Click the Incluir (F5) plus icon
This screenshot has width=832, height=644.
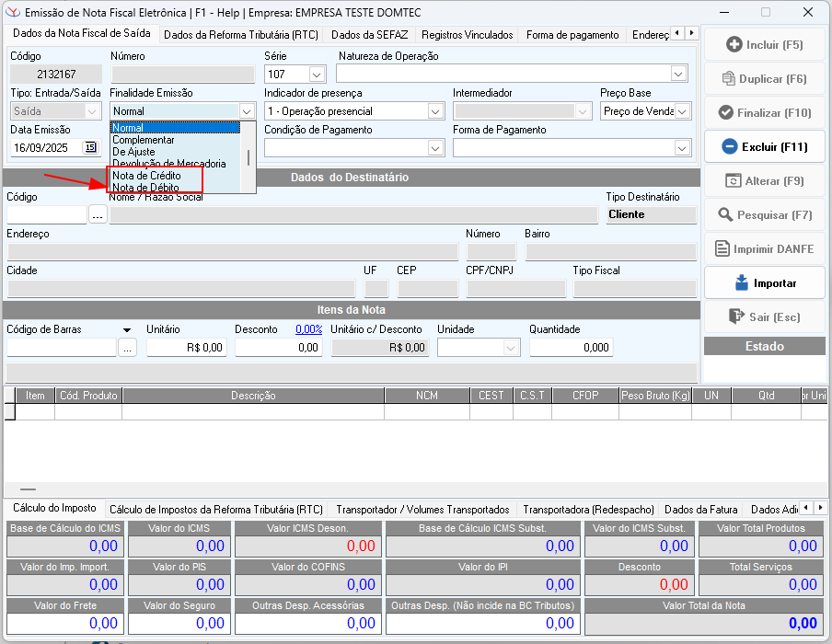(x=734, y=44)
